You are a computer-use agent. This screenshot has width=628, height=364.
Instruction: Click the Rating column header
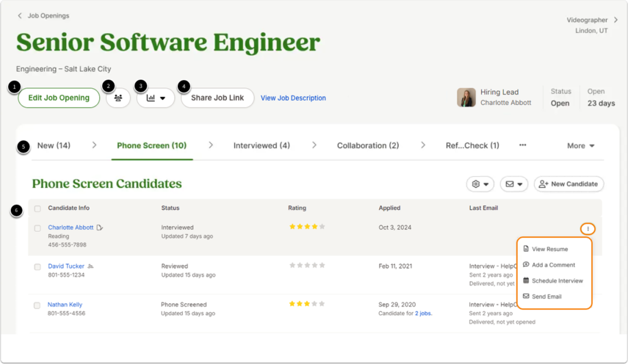pos(297,208)
